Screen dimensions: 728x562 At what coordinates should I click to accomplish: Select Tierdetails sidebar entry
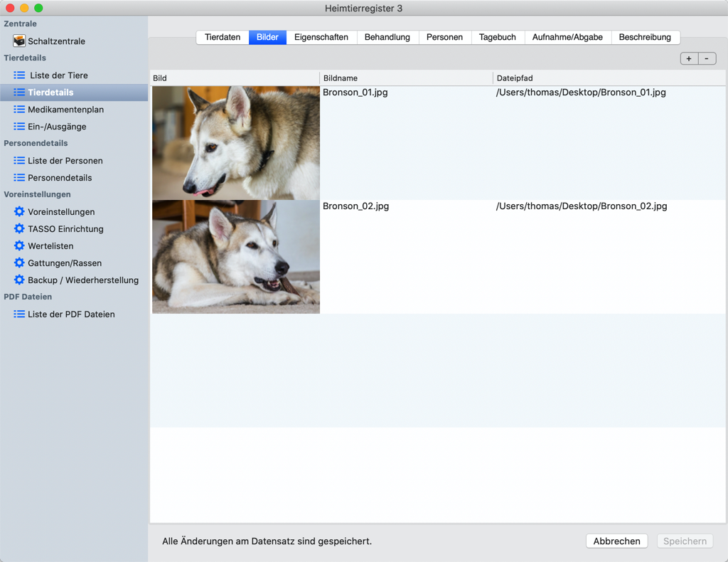50,92
